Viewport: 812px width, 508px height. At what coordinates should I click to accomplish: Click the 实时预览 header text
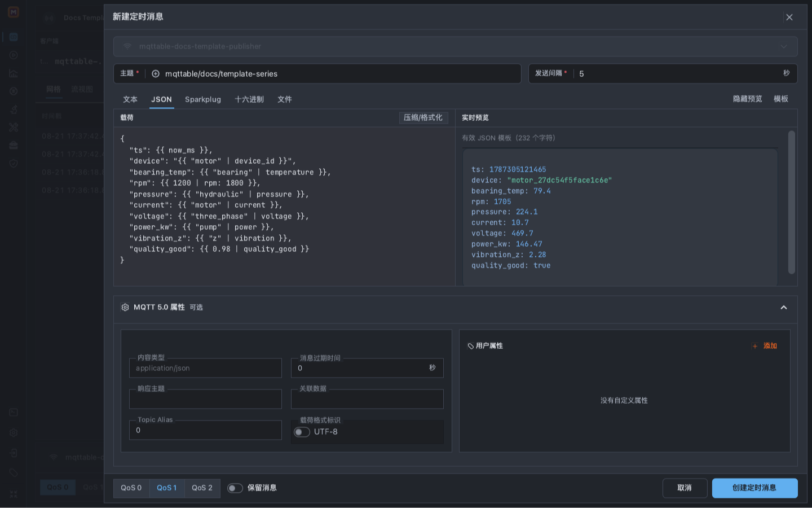click(x=475, y=118)
